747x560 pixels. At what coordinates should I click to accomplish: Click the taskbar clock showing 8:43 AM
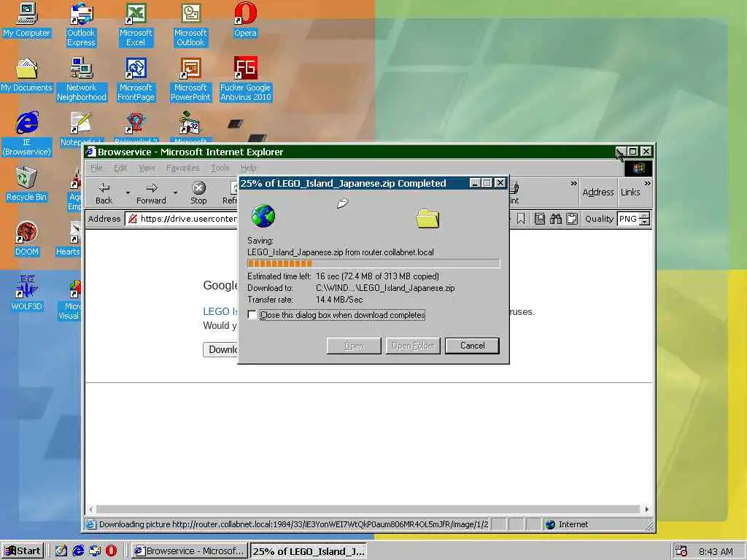click(x=716, y=551)
